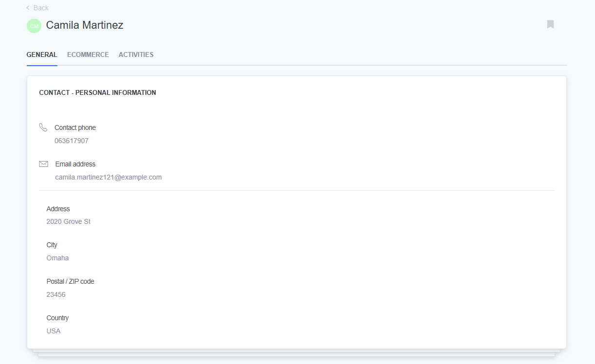Open the Activities tab

coord(136,55)
